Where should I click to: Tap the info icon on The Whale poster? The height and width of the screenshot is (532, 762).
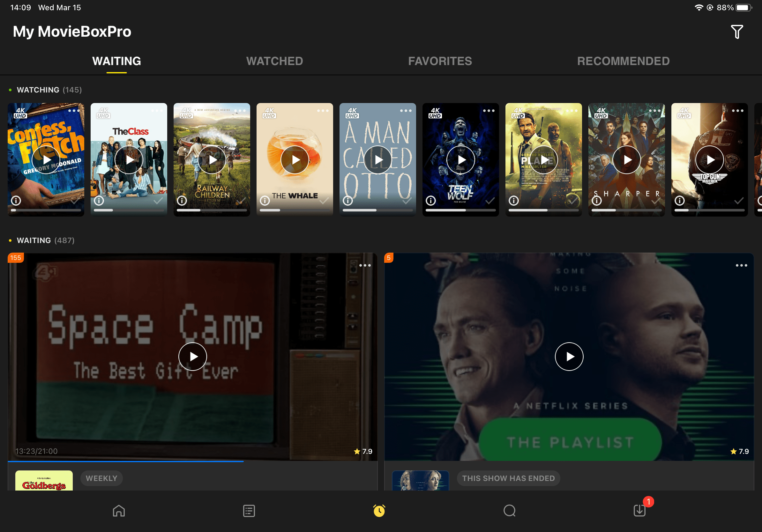pos(265,201)
